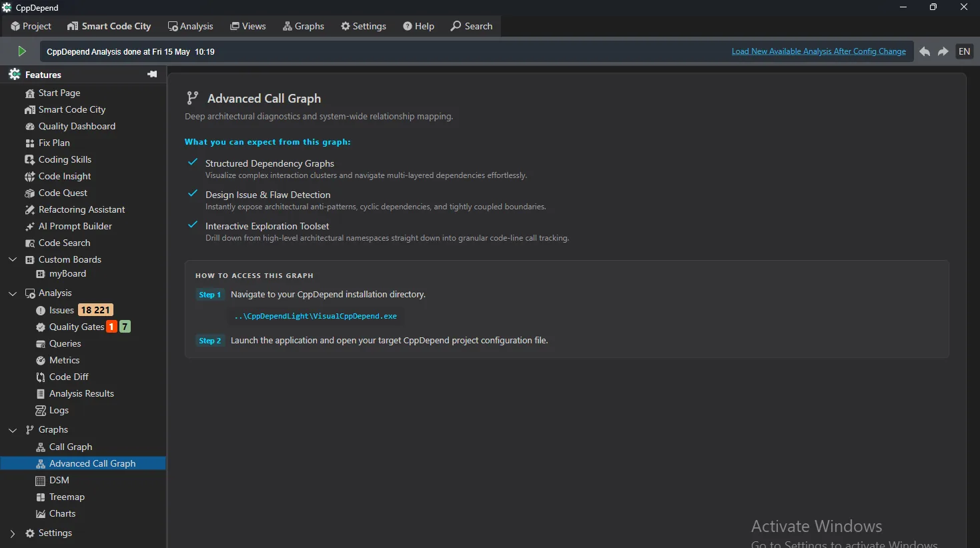980x548 pixels.
Task: Click the green passed Quality Gates badge
Action: coord(125,327)
